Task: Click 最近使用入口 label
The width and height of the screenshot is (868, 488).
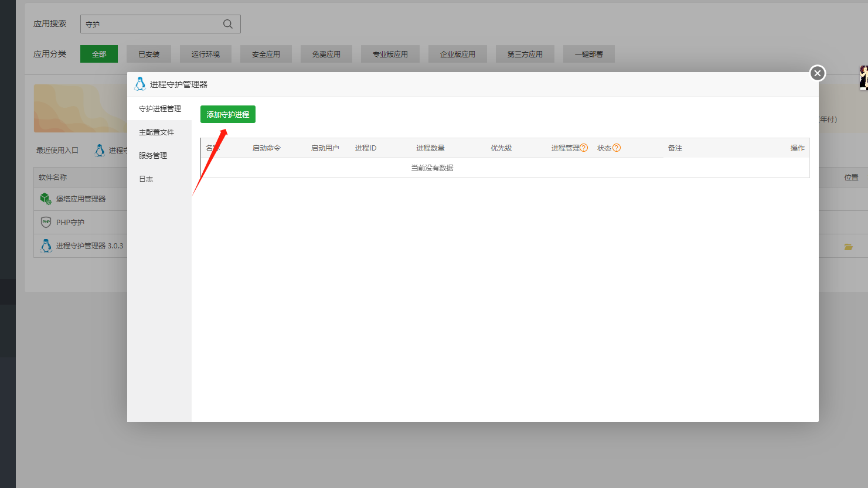Action: click(x=57, y=151)
